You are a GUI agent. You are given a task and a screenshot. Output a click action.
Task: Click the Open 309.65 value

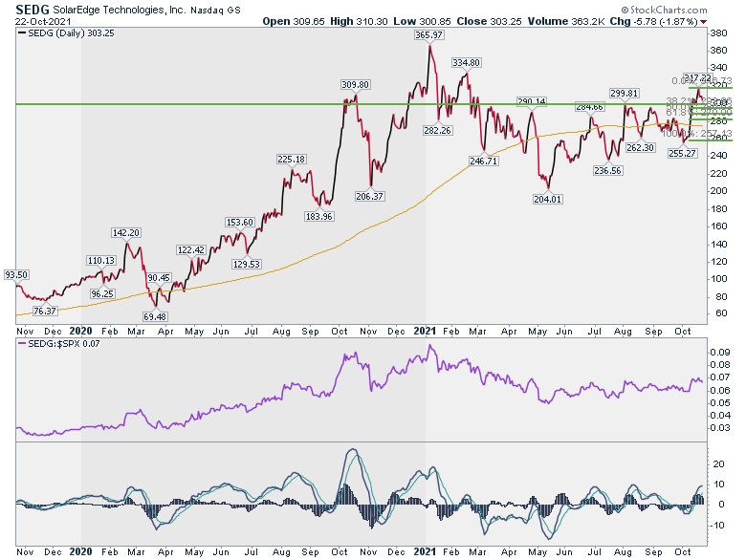coord(294,21)
